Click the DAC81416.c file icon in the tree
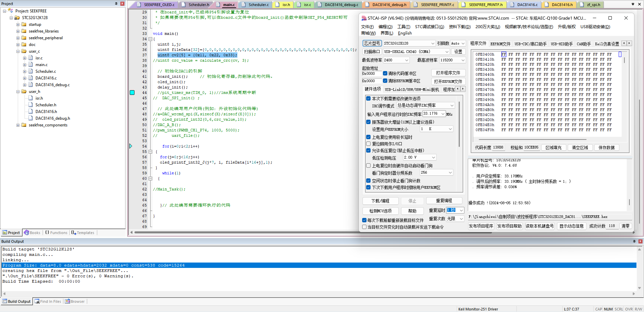The image size is (644, 312). (x=31, y=78)
